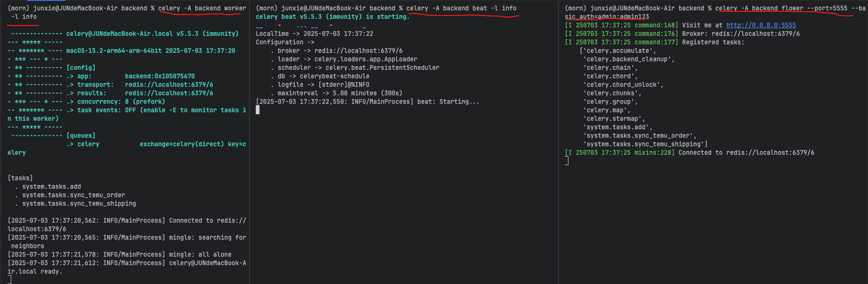Click the cursor in the worker terminal pane
Viewport: 868px width, 284px height.
click(x=9, y=279)
